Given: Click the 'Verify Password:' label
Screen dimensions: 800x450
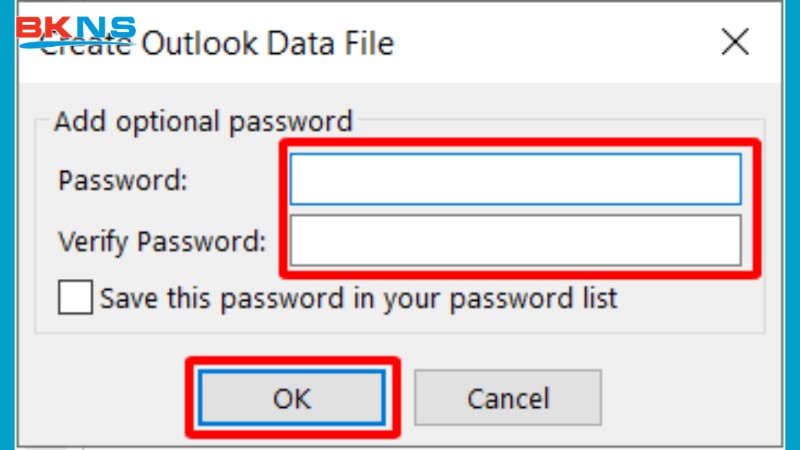Looking at the screenshot, I should coord(162,241).
